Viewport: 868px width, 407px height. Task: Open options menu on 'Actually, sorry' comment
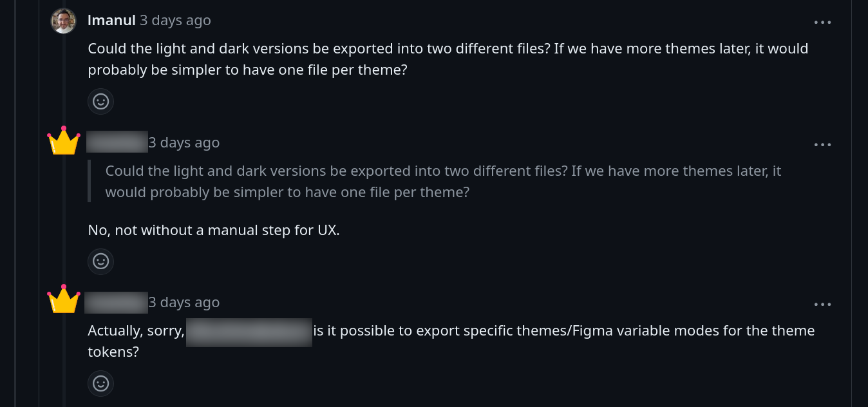[822, 304]
